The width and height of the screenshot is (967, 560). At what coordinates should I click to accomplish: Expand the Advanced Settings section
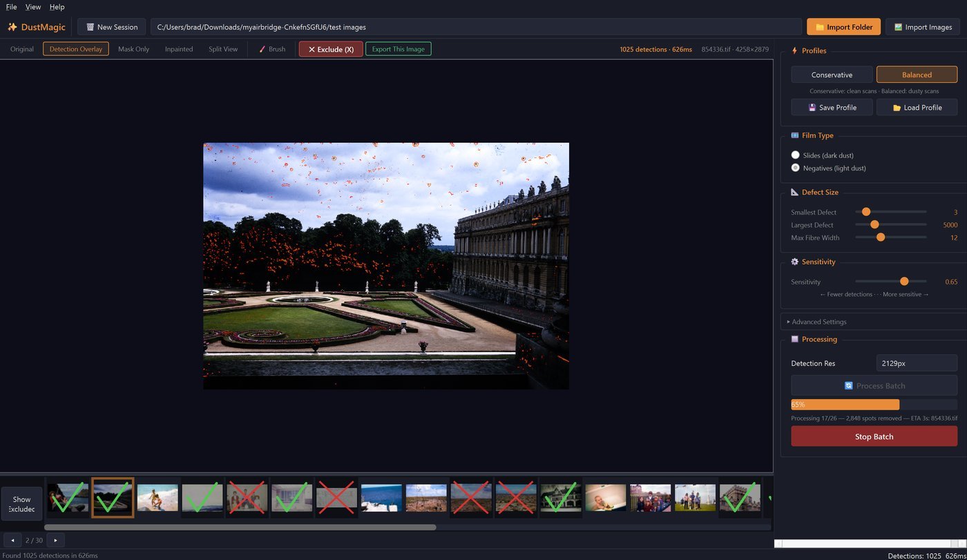tap(818, 322)
